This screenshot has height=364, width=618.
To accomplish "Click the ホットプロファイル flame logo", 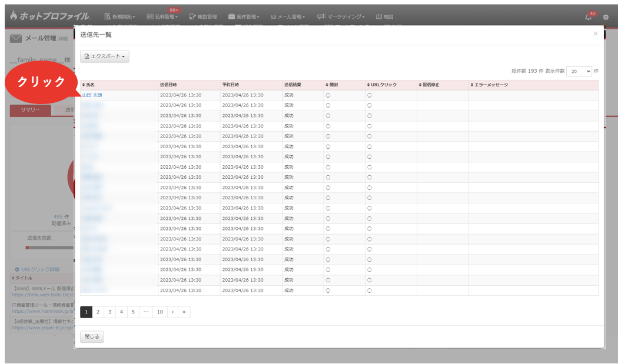I will (x=49, y=16).
